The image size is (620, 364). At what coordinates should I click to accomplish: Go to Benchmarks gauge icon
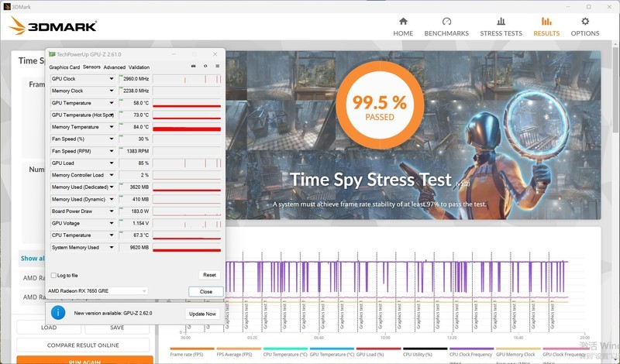tap(446, 22)
